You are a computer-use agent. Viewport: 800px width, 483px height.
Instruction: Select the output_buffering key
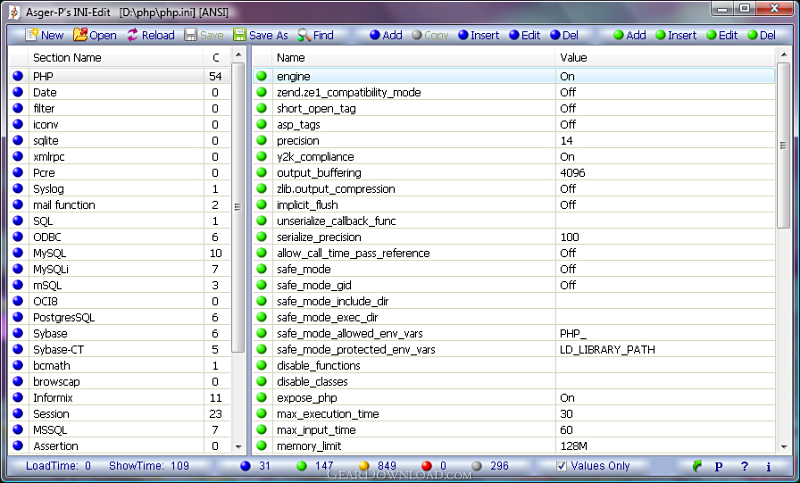coord(514,172)
